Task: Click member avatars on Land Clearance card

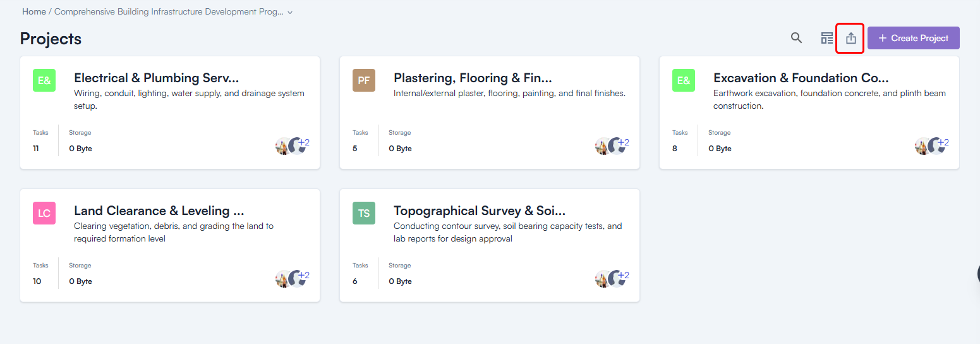Action: point(290,278)
